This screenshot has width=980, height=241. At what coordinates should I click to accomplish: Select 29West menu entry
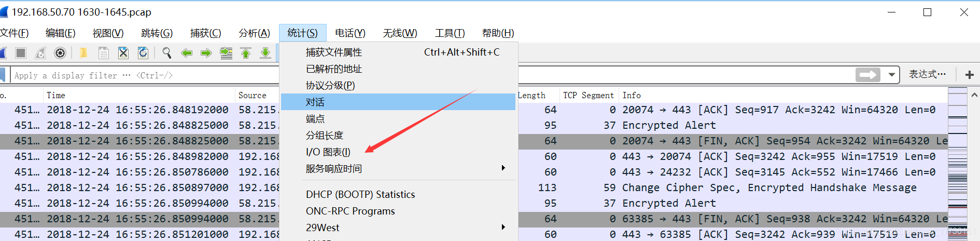[x=398, y=227]
